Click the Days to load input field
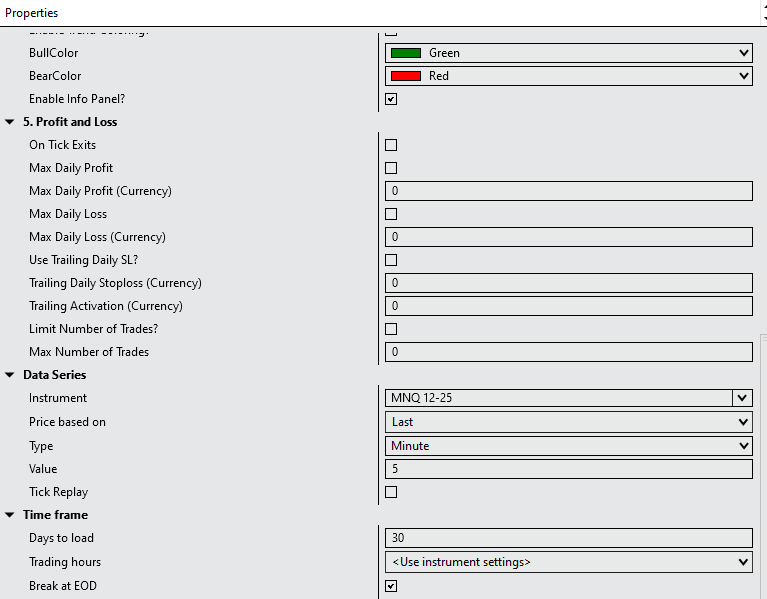 (x=568, y=538)
